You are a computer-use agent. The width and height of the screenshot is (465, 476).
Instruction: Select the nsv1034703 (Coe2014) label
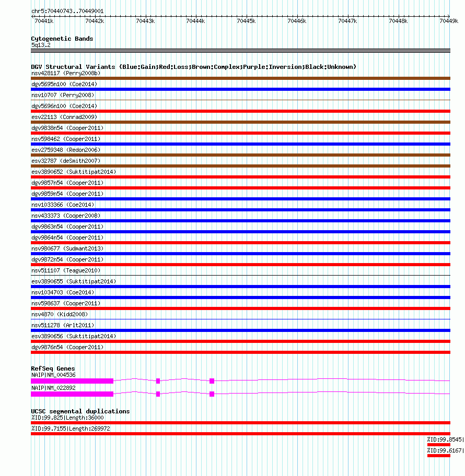63,292
